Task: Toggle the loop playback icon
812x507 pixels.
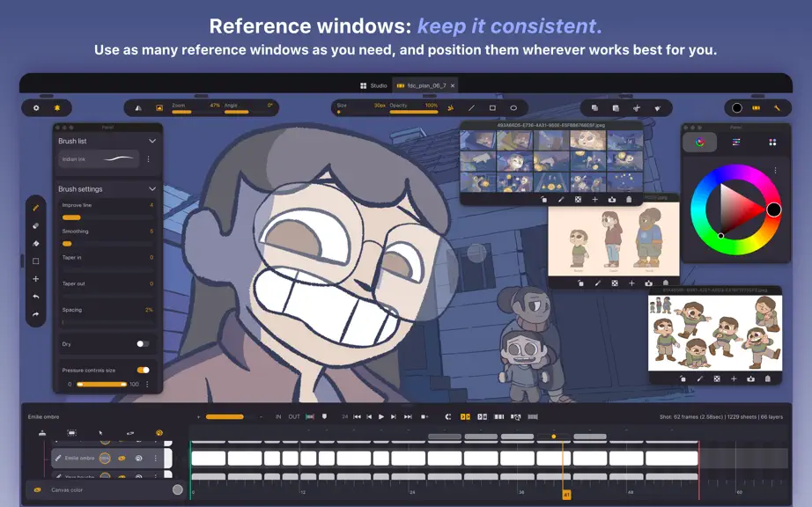Action: 448,417
